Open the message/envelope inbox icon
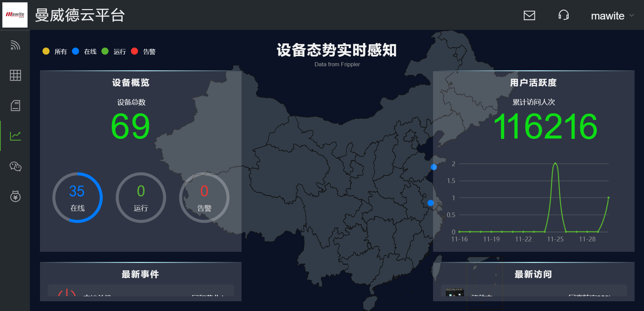This screenshot has width=644, height=311. coord(529,15)
